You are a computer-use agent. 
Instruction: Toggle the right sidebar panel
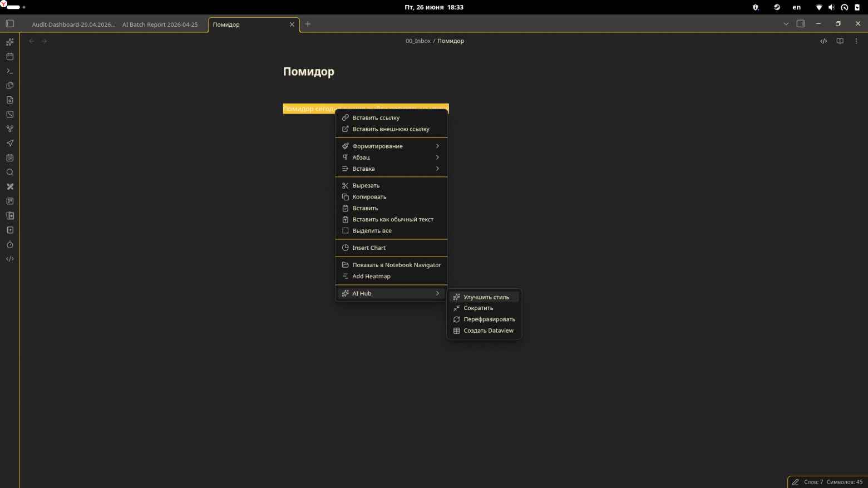[x=801, y=24]
